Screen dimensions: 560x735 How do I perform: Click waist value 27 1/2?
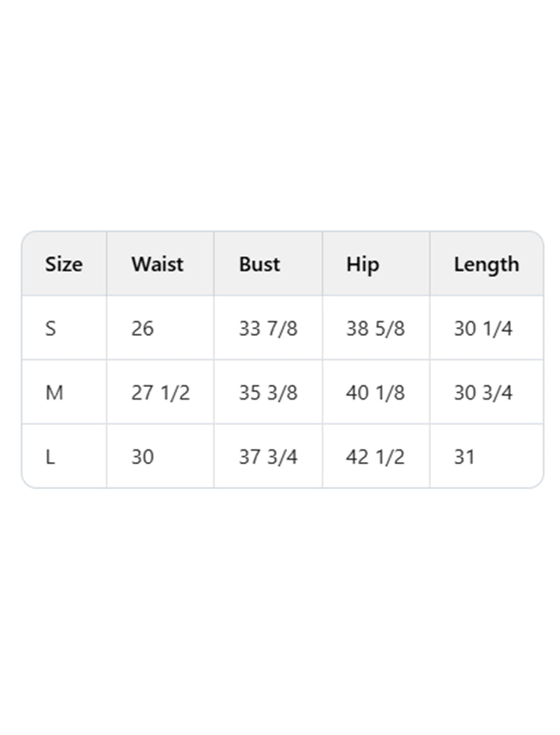pos(161,393)
